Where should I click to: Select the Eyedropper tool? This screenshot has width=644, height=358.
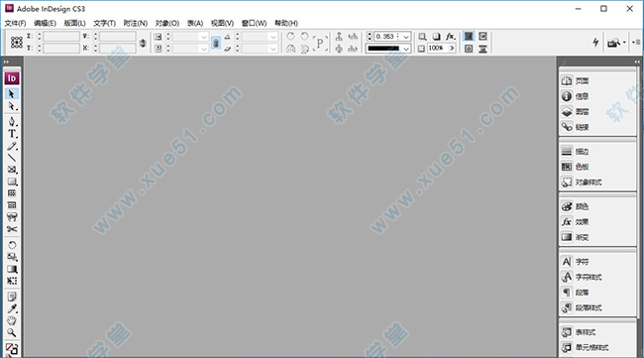click(12, 308)
